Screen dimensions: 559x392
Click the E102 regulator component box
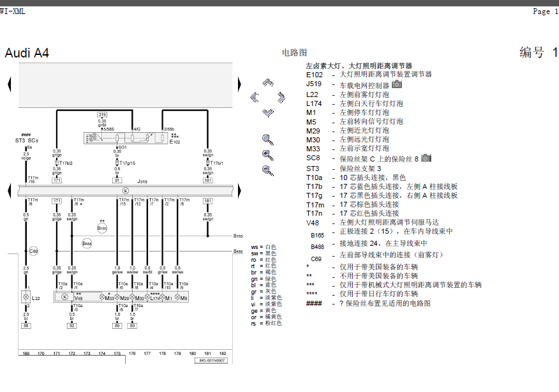[x=126, y=138]
